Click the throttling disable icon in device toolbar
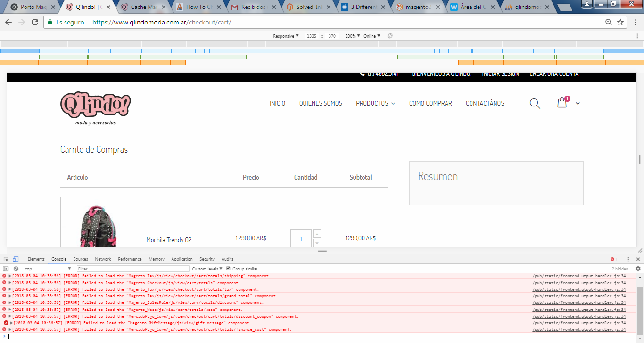 pyautogui.click(x=389, y=35)
